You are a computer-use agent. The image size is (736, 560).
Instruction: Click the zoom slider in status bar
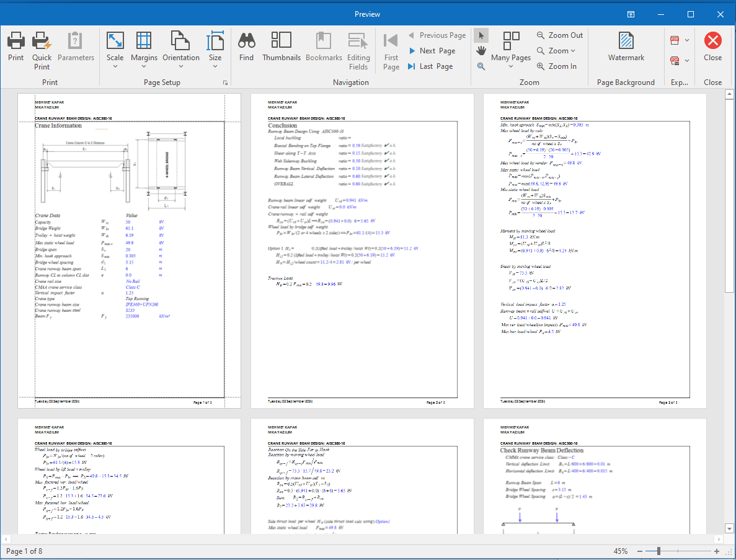point(658,551)
